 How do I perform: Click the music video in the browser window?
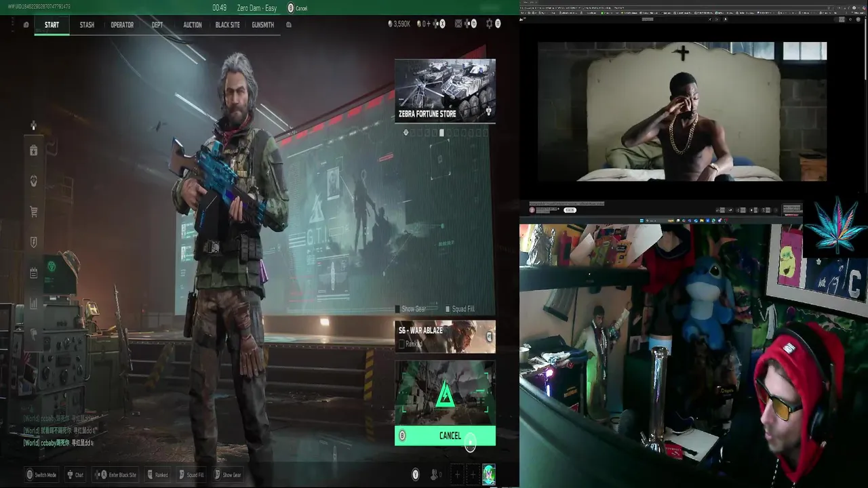coord(682,111)
